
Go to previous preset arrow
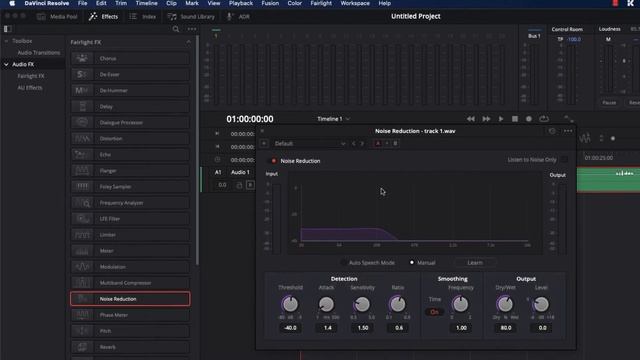[x=353, y=144]
